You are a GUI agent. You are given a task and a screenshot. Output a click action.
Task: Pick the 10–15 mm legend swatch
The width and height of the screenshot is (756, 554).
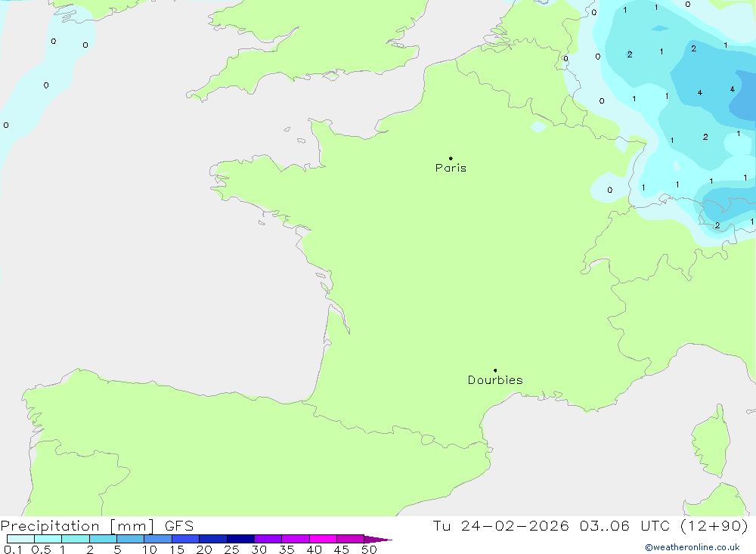(158, 539)
